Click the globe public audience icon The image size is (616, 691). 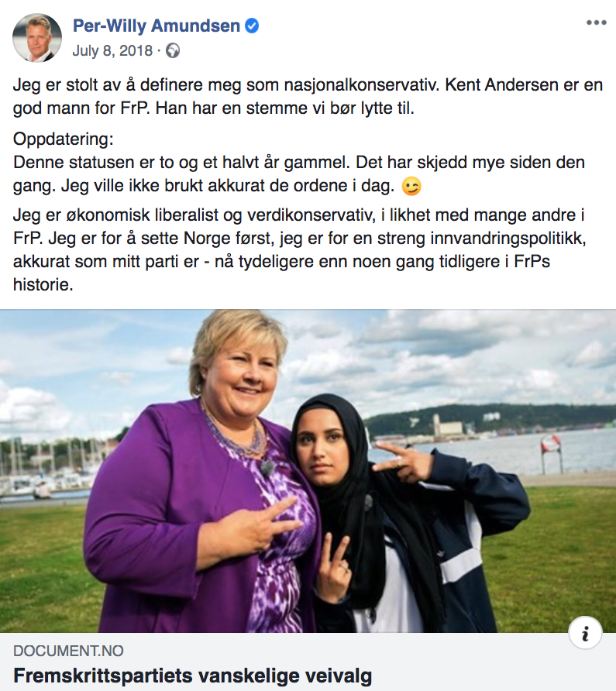173,51
